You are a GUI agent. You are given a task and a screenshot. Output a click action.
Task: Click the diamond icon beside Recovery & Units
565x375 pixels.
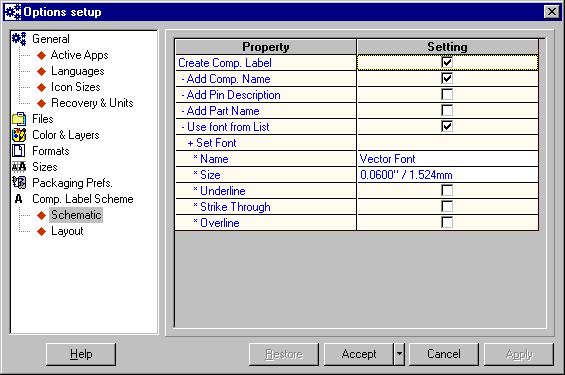[x=41, y=103]
